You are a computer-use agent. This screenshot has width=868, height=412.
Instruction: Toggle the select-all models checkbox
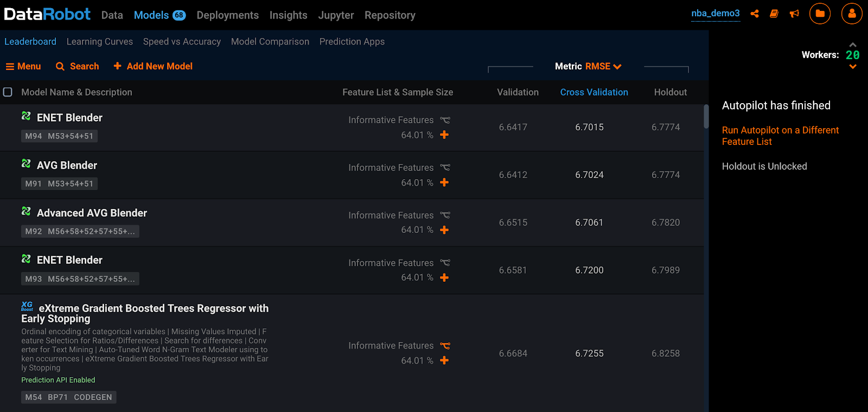click(x=8, y=92)
